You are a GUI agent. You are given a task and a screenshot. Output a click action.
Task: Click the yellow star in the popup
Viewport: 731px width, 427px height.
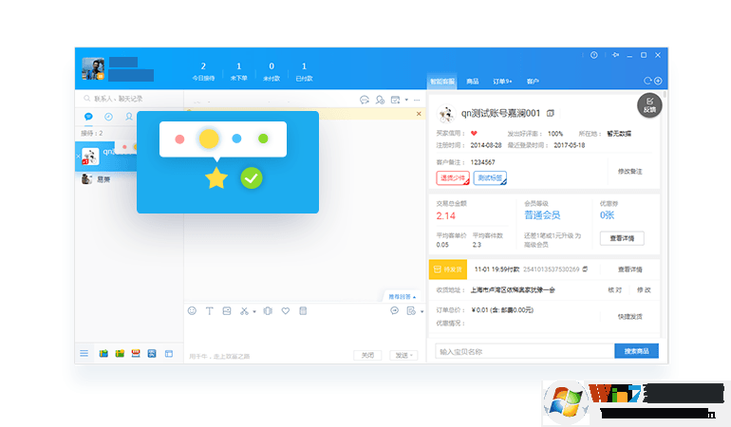[216, 178]
